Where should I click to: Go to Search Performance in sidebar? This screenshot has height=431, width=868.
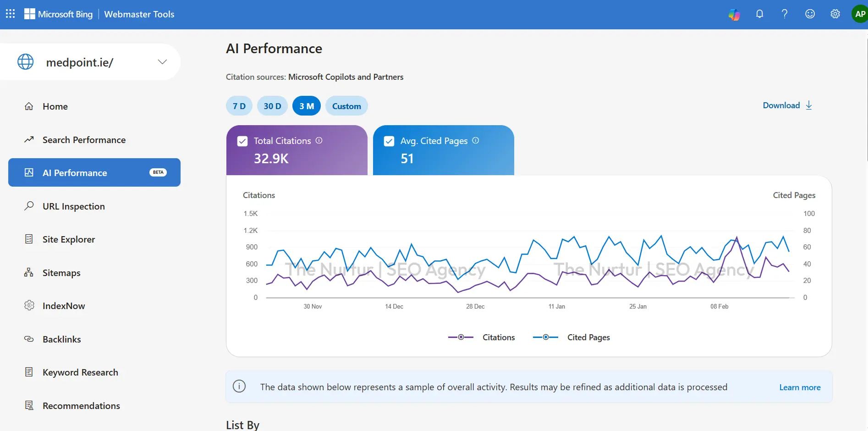(x=84, y=140)
